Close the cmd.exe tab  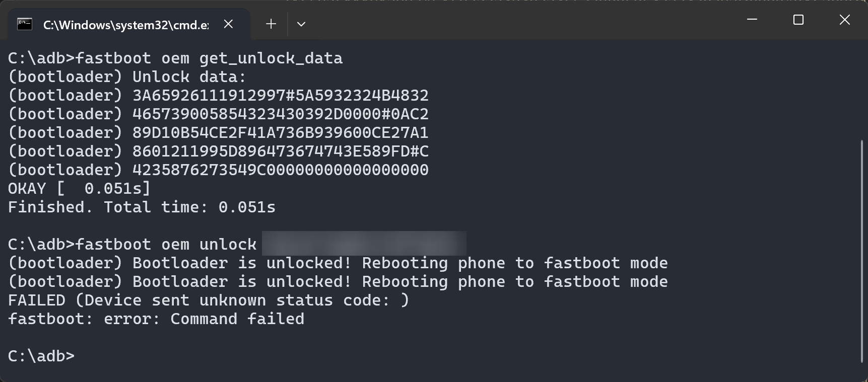(228, 24)
